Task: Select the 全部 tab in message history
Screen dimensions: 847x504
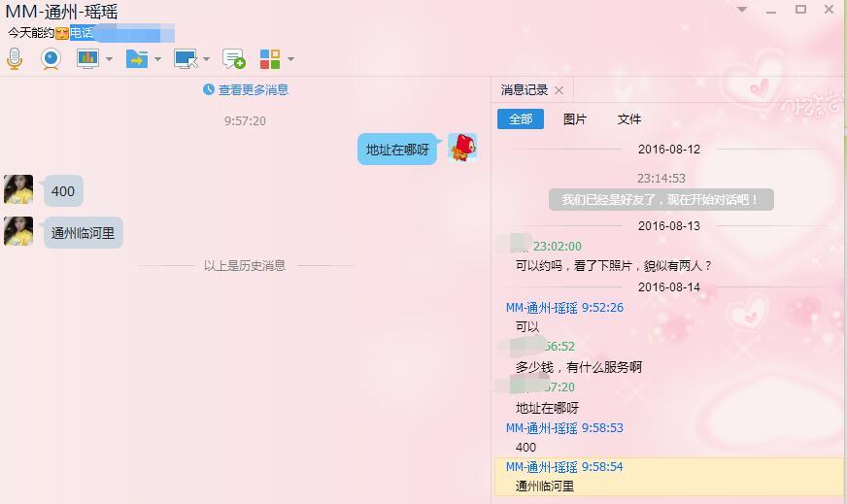Action: pos(521,118)
